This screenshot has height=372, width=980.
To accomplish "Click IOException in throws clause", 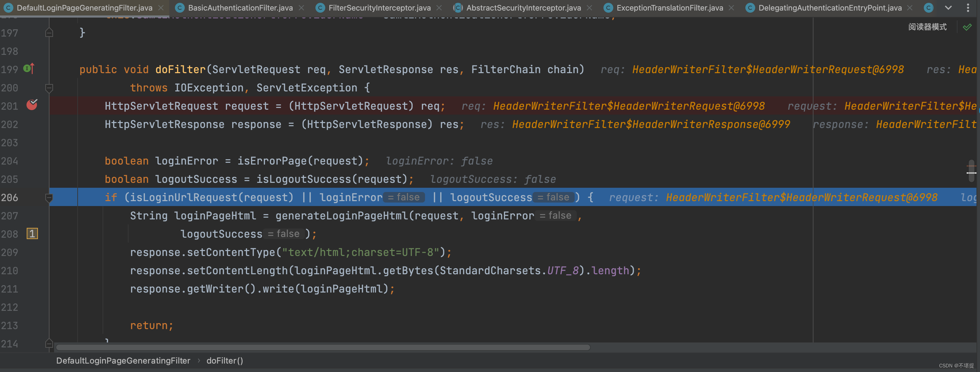I will pyautogui.click(x=209, y=88).
